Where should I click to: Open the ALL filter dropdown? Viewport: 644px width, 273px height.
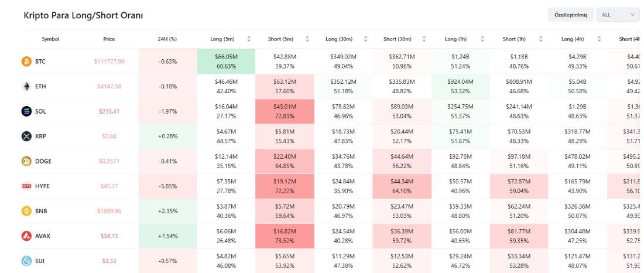pos(618,15)
